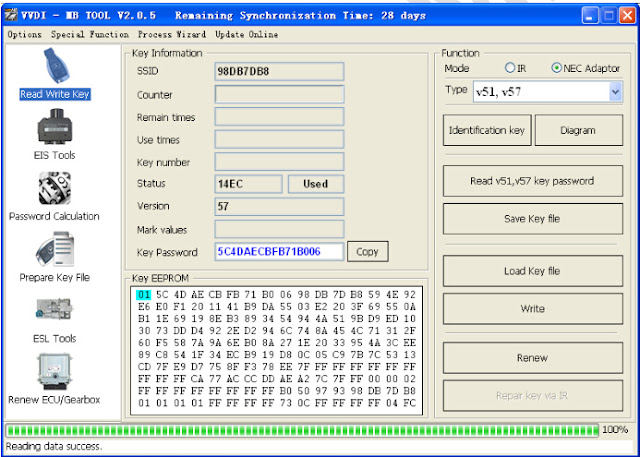640x457 pixels.
Task: Copy the key password with Copy button
Action: tap(367, 252)
